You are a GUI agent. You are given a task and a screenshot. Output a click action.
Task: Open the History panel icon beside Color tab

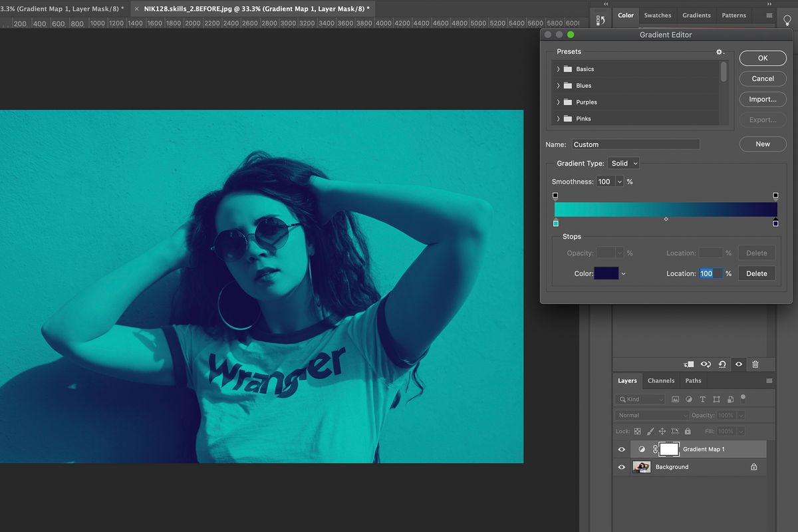coord(600,20)
